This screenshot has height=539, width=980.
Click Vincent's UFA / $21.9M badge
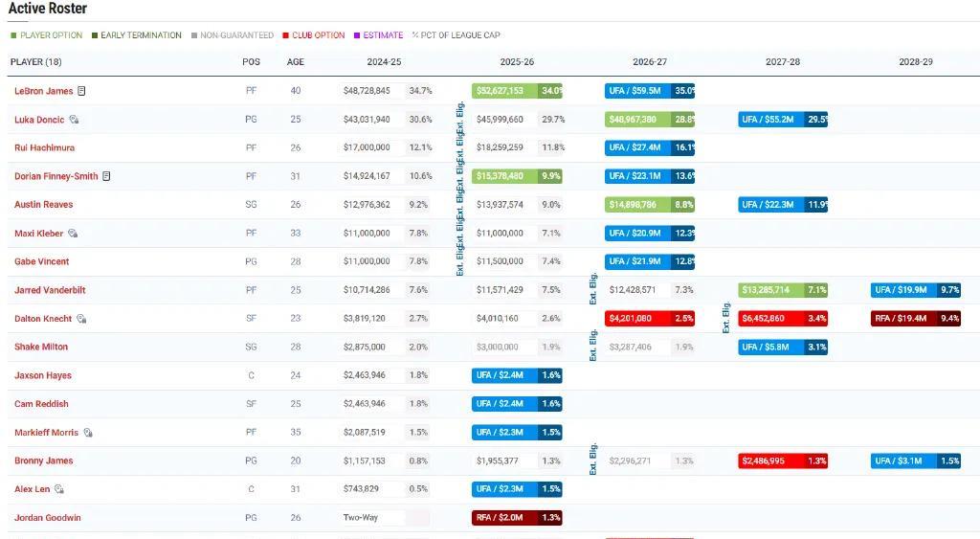pyautogui.click(x=650, y=261)
